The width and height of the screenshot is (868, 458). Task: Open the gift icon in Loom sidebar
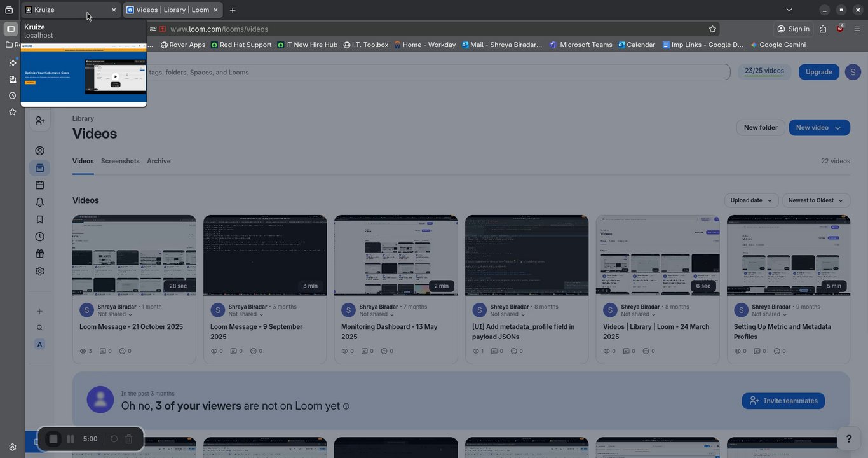click(39, 254)
